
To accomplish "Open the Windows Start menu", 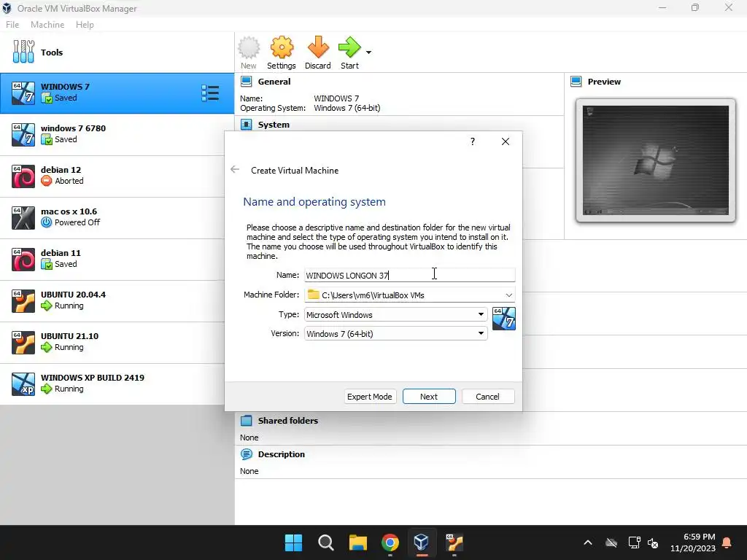I will (x=293, y=542).
